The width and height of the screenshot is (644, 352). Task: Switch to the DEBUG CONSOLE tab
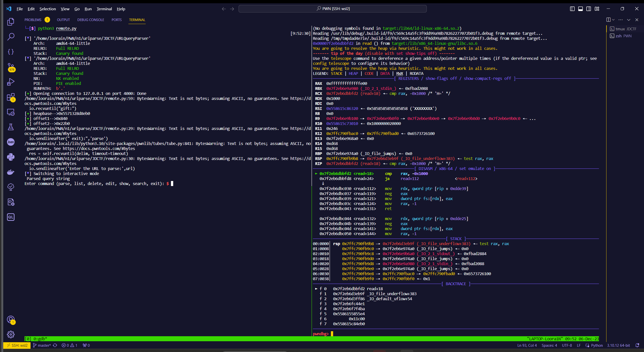[91, 20]
